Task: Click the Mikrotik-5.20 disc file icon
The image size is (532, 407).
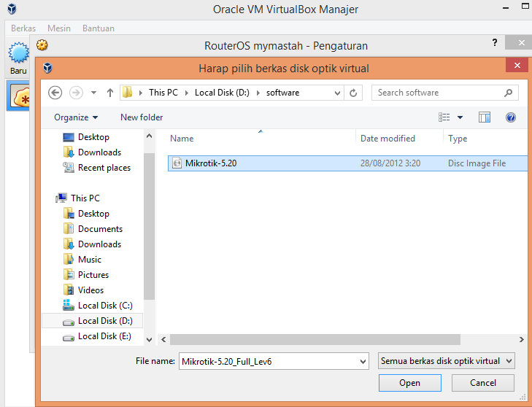Action: click(177, 163)
